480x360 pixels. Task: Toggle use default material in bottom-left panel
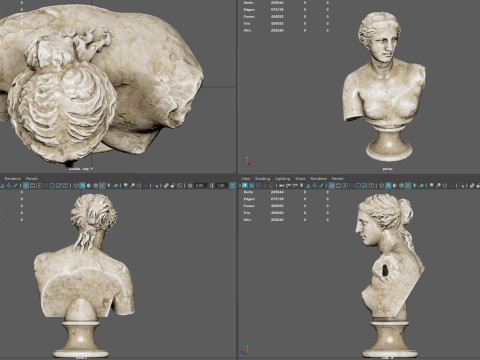(x=89, y=185)
